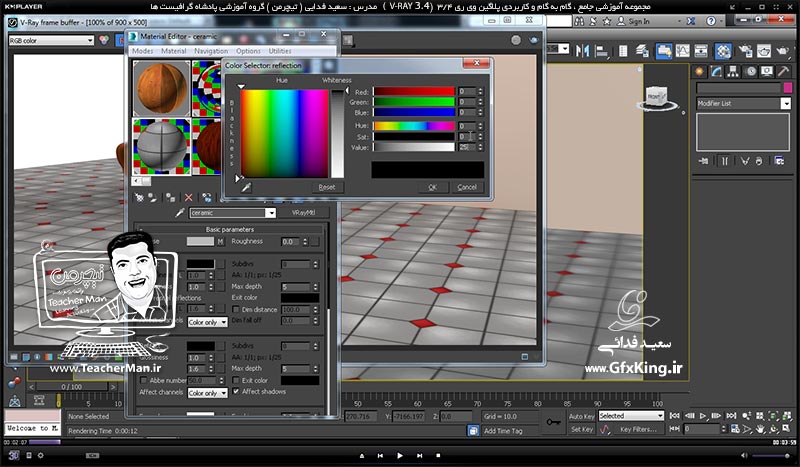Viewport: 800px width, 467px height.
Task: Stop the KMPlayer video playback
Action: (x=438, y=456)
